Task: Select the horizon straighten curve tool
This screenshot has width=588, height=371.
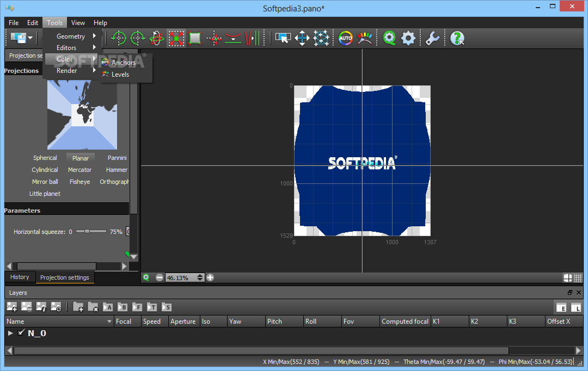Action: [233, 38]
